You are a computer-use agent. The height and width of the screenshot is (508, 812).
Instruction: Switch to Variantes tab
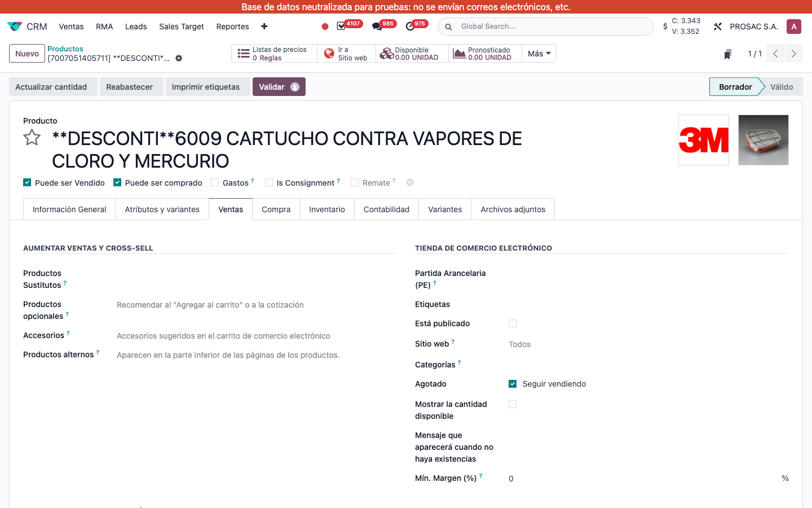pos(445,209)
